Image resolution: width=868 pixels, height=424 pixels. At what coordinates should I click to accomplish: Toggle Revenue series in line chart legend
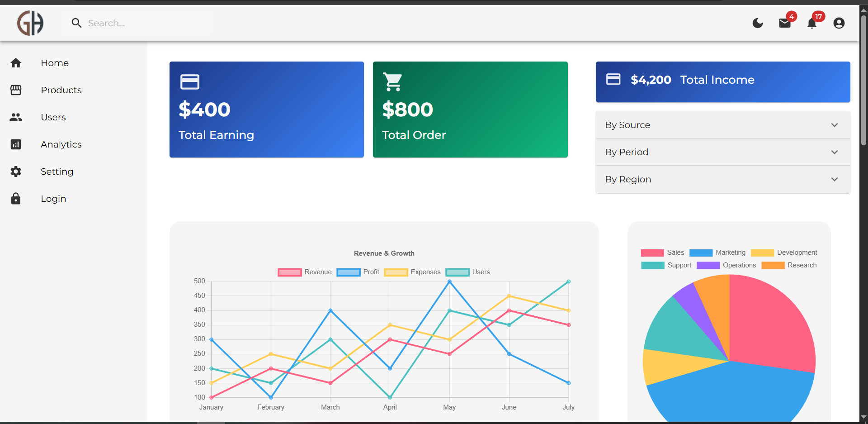click(305, 272)
